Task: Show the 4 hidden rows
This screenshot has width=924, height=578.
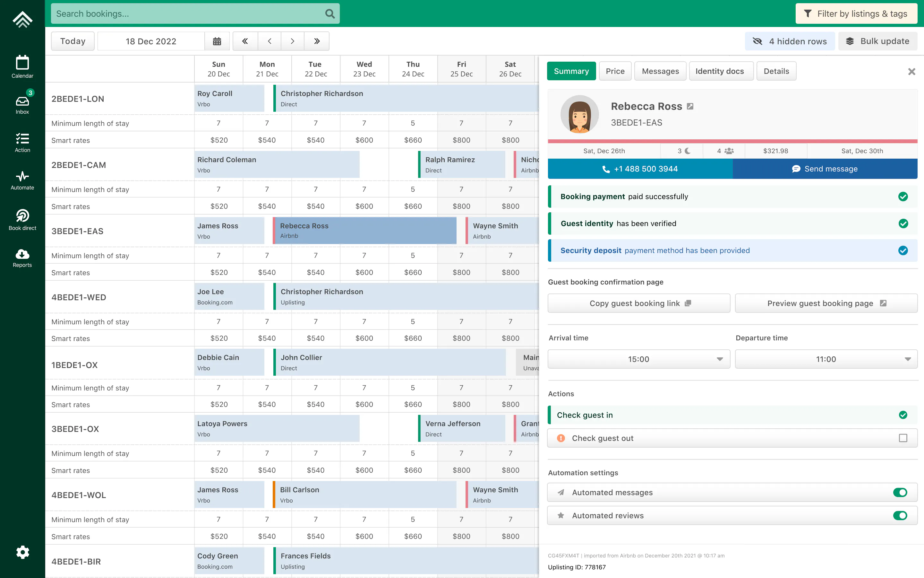Action: click(790, 41)
